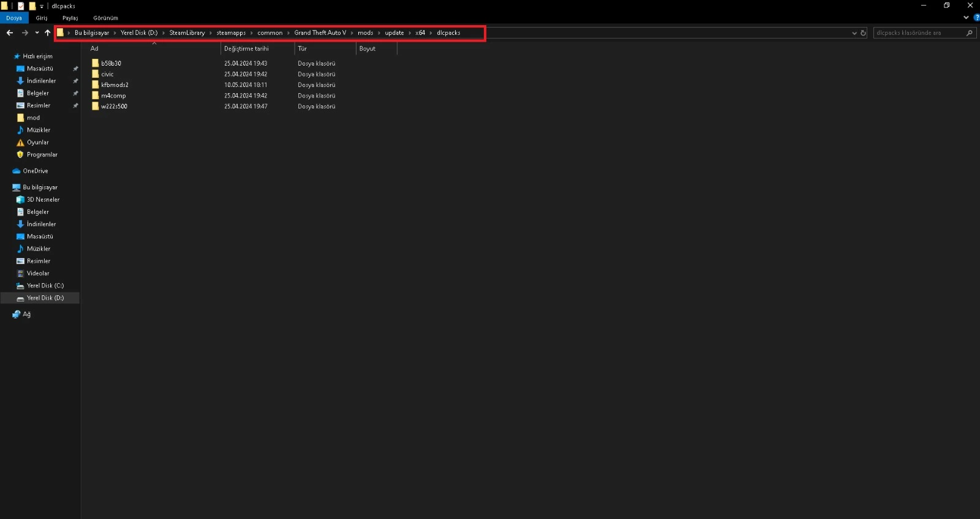Viewport: 980px width, 519px height.
Task: Click Yerel Disk (D:) breadcrumb segment
Action: pos(139,33)
